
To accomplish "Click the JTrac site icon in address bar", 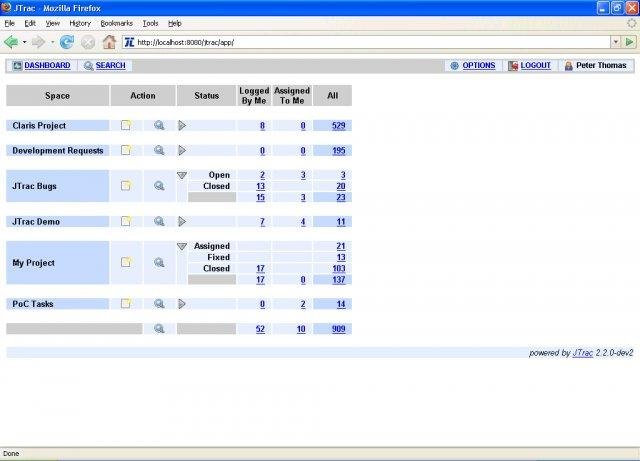I will pyautogui.click(x=129, y=42).
